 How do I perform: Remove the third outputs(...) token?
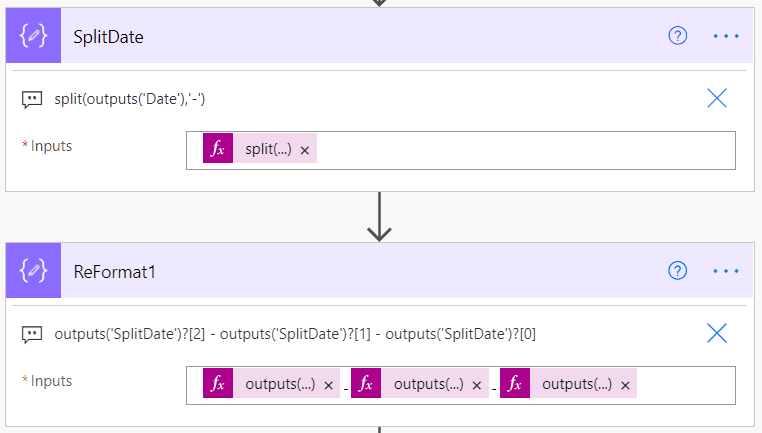(626, 386)
